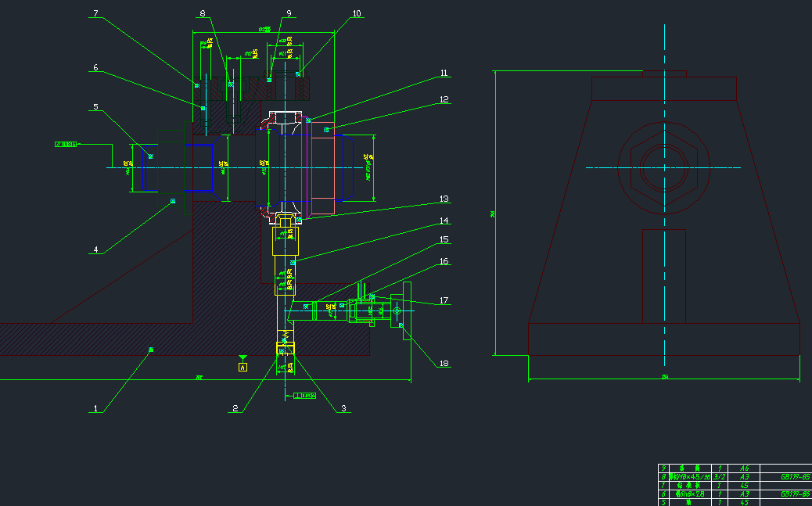Viewport: 812px width, 506px height.
Task: Select balloon callout number 2
Action: (235, 409)
